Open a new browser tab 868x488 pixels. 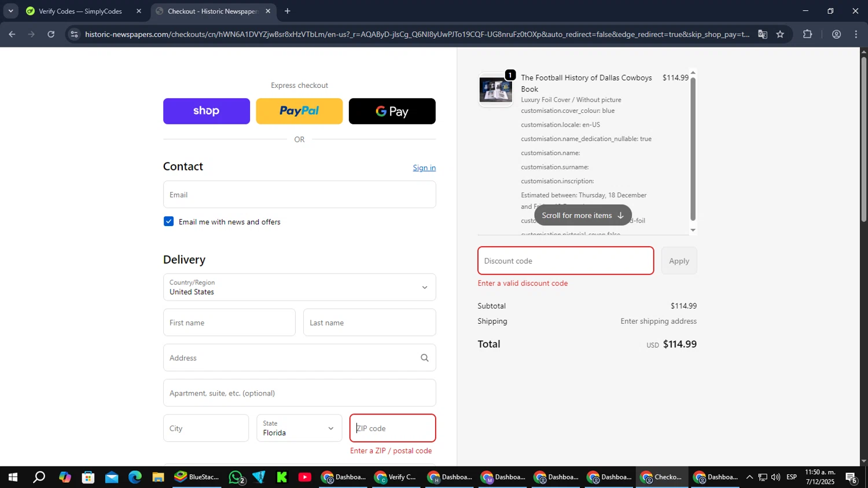288,11
